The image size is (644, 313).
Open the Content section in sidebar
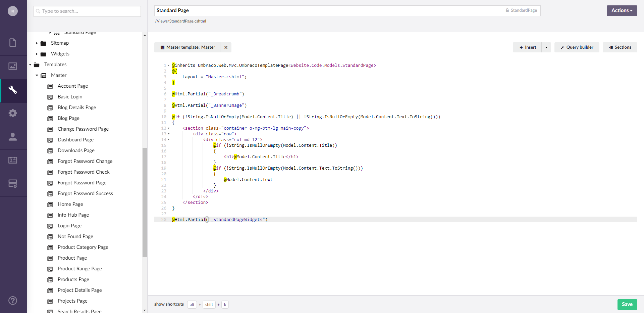(x=13, y=43)
